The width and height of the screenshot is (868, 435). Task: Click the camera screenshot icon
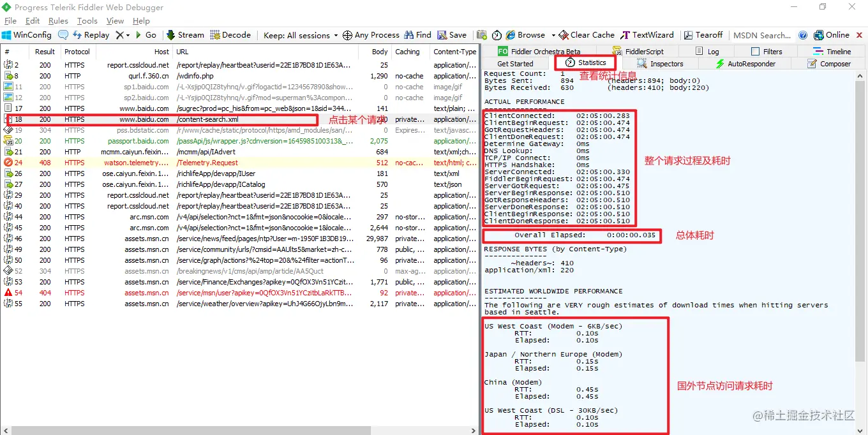point(481,35)
